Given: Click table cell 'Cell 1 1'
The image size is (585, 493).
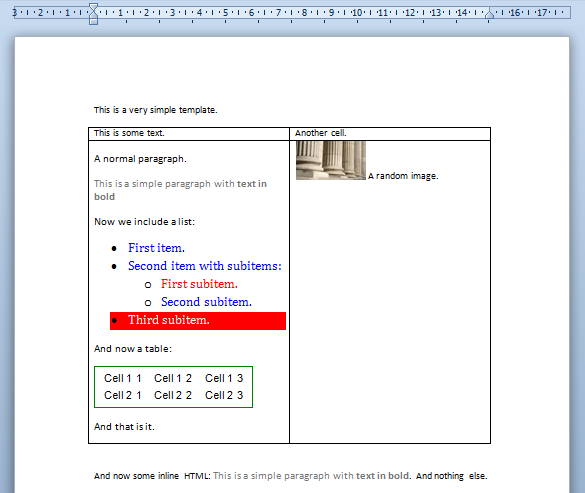Looking at the screenshot, I should coord(123,378).
